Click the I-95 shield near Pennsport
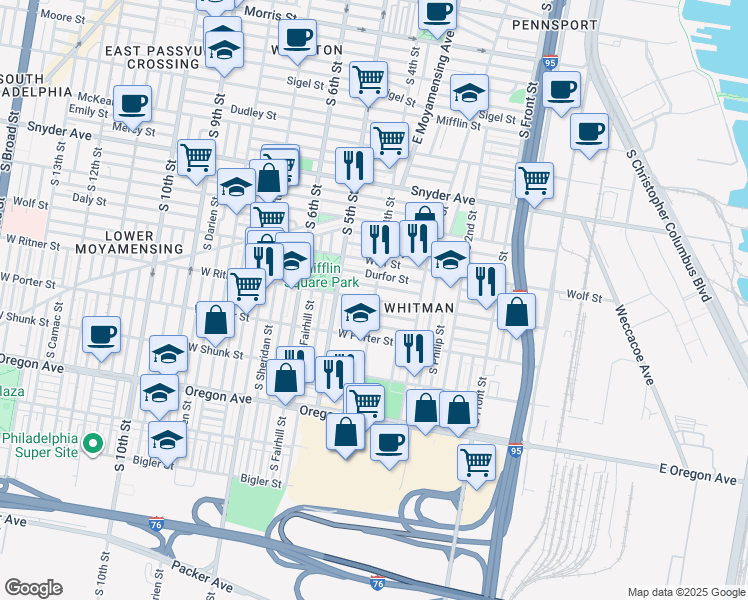 [x=550, y=62]
